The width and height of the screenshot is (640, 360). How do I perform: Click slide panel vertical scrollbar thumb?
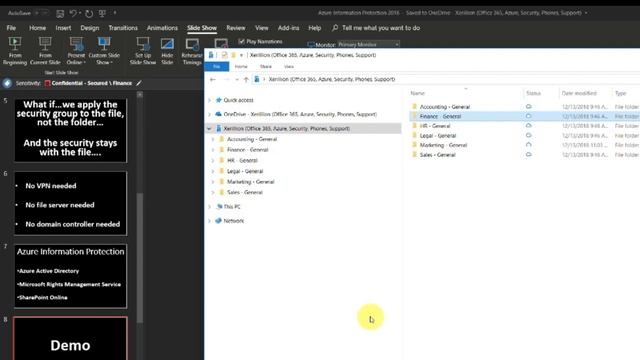coord(140,257)
